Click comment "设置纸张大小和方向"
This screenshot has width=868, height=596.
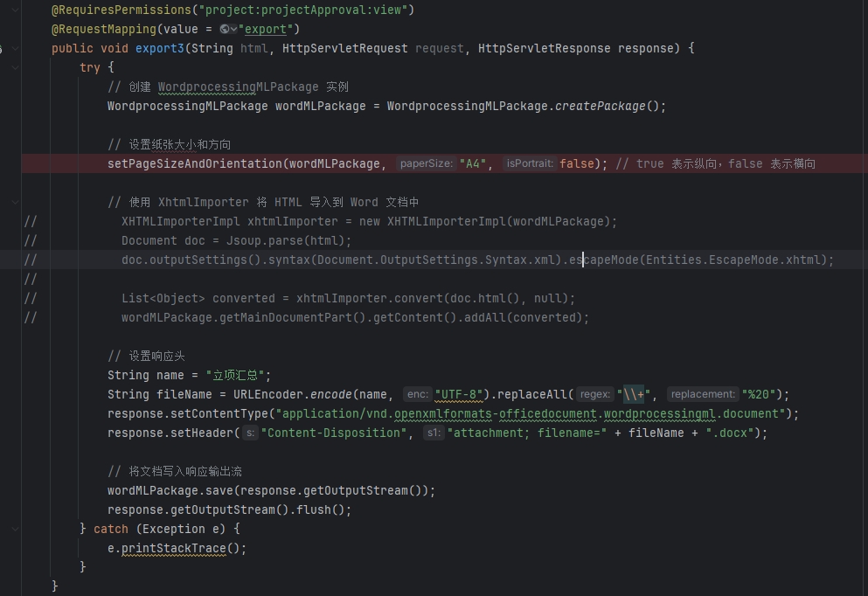coord(169,144)
